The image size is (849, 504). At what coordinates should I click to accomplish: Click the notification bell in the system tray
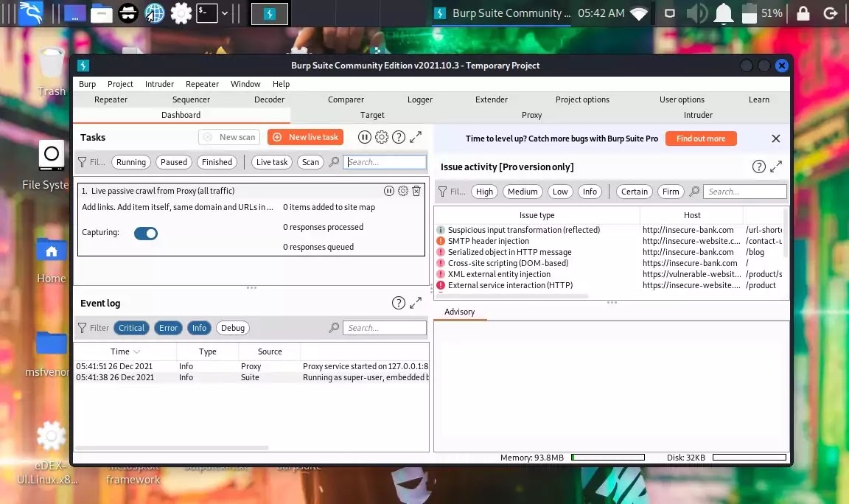(x=724, y=13)
